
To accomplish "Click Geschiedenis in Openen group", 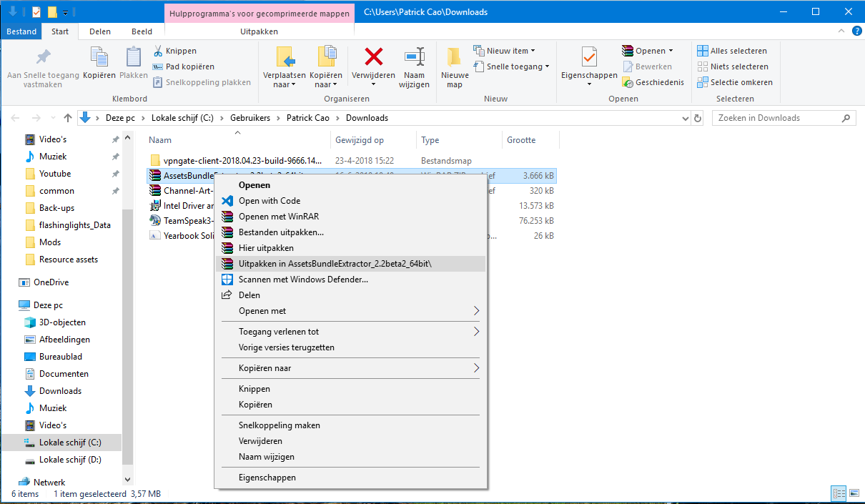I will (x=653, y=82).
